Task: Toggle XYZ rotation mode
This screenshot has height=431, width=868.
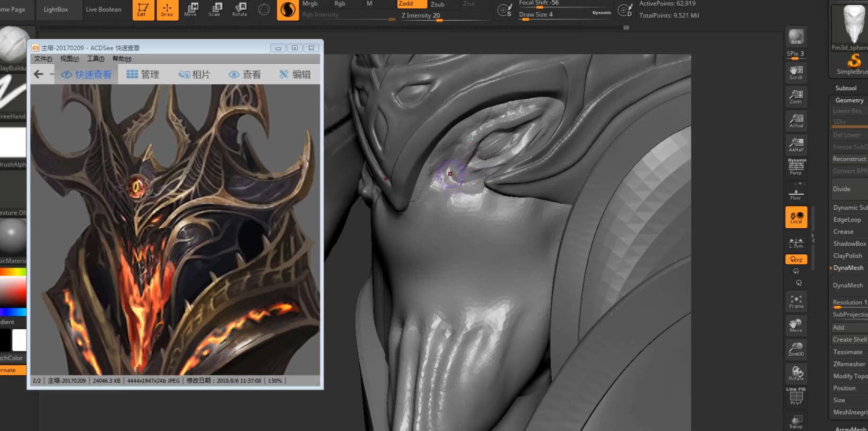Action: coord(796,259)
